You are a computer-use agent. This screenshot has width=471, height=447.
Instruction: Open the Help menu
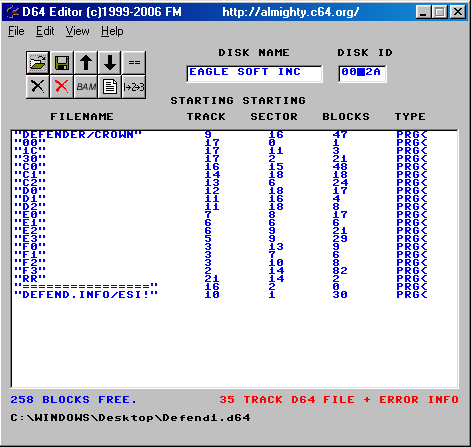(x=112, y=31)
